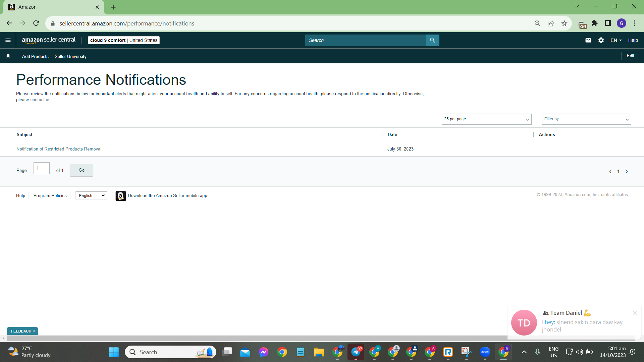The width and height of the screenshot is (644, 362).
Task: Open the Filter by dropdown
Action: click(x=586, y=119)
